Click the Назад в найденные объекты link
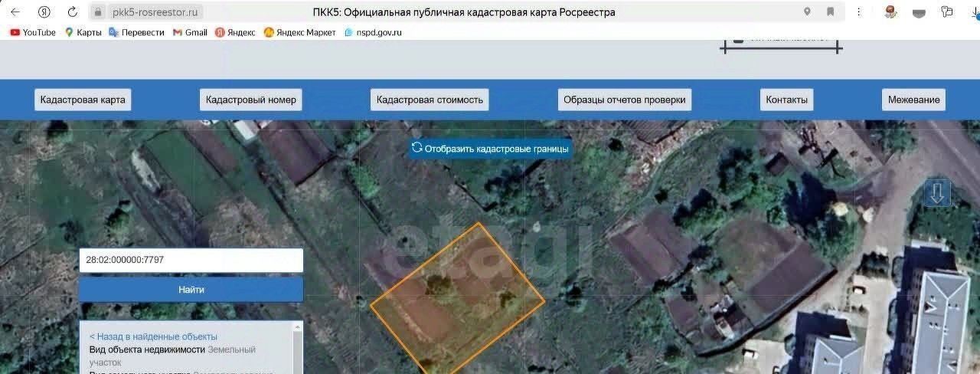 pos(153,336)
